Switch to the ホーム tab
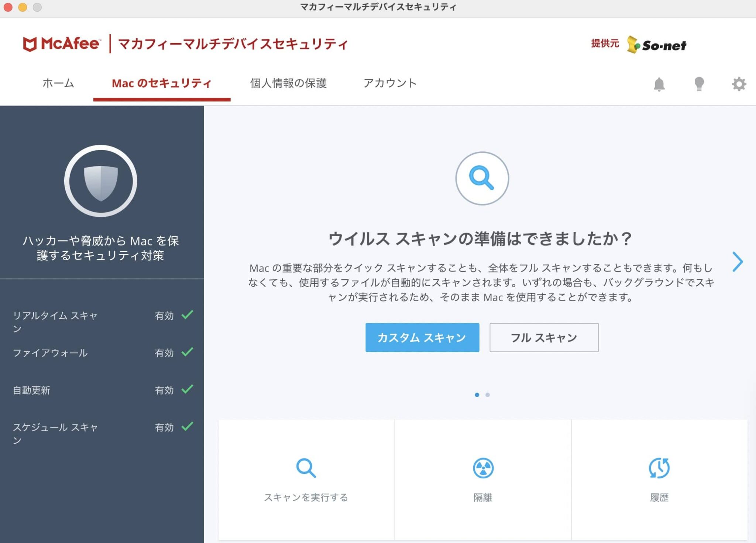Screen dimensions: 756x543 coord(58,83)
